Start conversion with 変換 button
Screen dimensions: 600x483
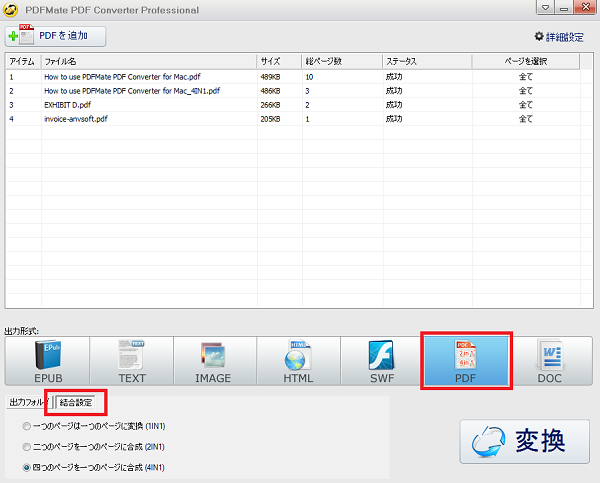click(x=525, y=441)
